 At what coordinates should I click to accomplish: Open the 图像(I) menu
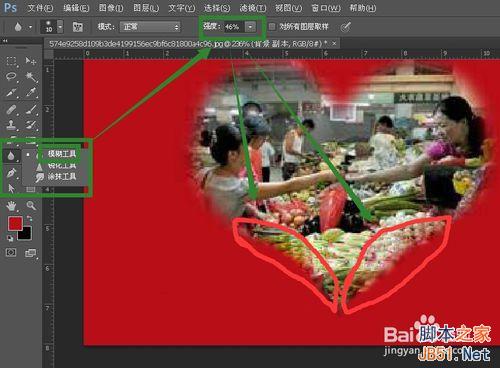pos(111,8)
